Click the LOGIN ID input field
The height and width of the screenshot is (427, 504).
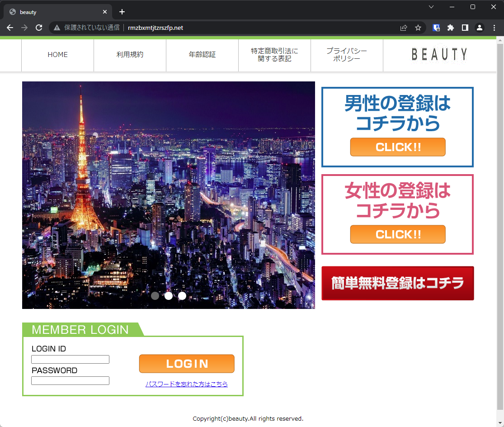[70, 360]
